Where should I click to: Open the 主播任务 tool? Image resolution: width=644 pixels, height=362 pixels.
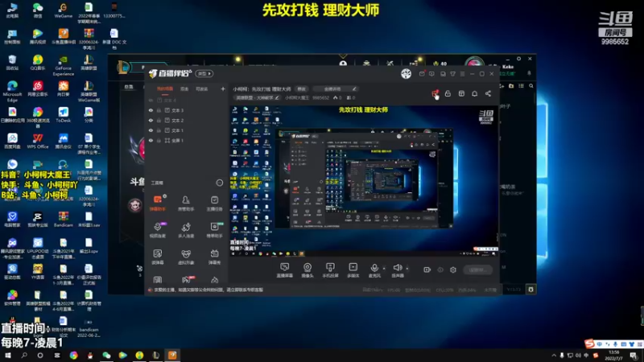(214, 204)
